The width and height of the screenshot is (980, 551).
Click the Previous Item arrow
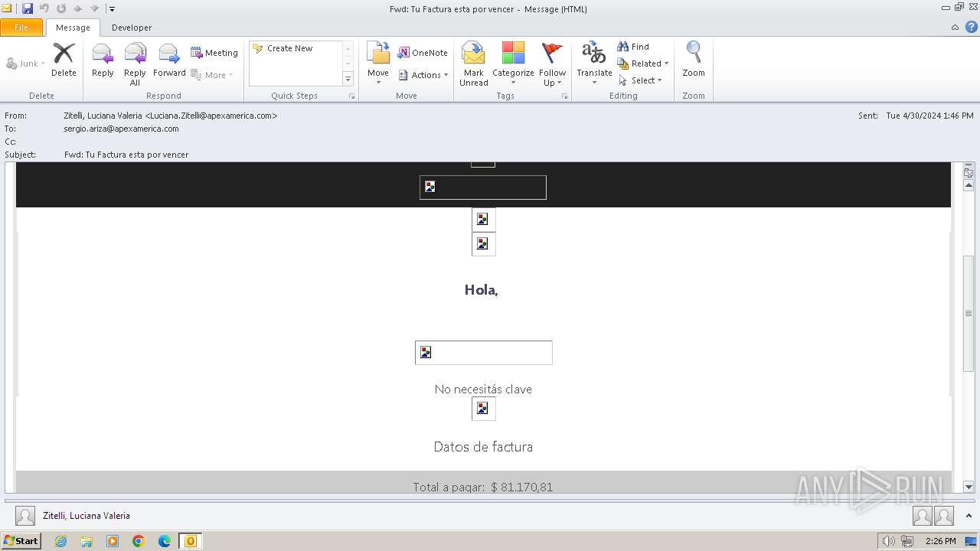click(78, 8)
